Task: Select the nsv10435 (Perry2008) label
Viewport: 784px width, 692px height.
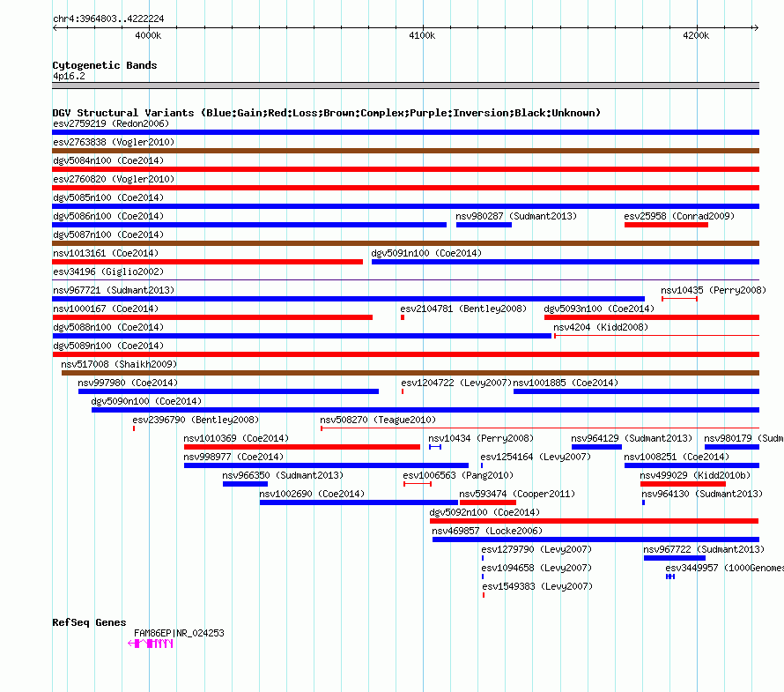Action: coord(714,290)
